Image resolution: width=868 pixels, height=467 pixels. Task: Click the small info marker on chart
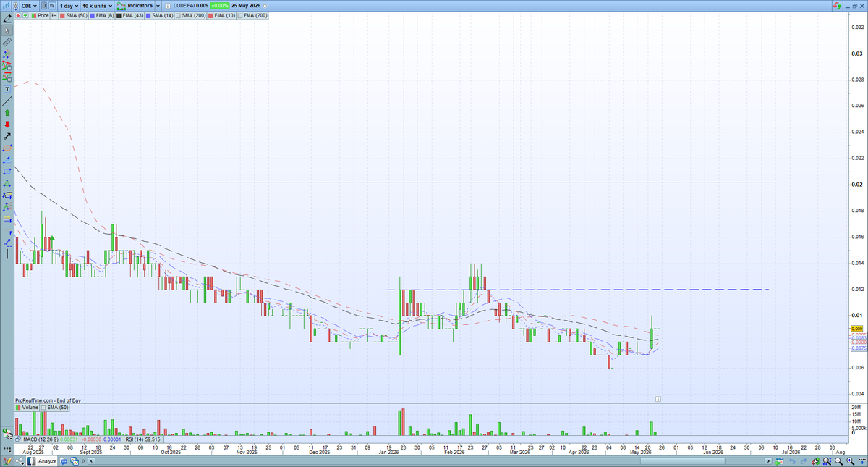[x=658, y=398]
